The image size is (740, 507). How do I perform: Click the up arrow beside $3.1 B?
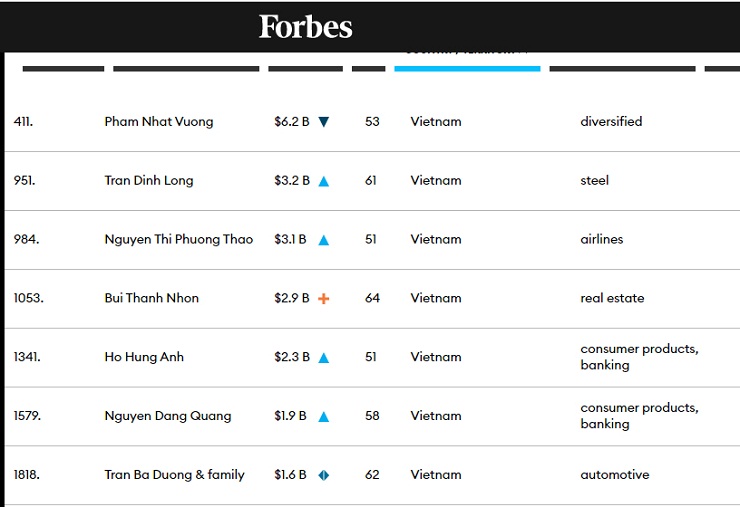[323, 240]
